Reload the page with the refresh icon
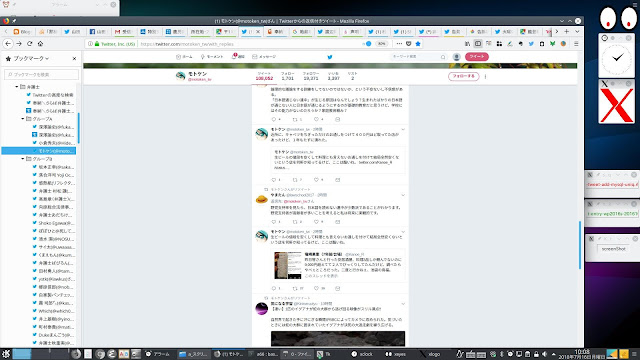Viewport: 640px width, 360px height. [29, 44]
